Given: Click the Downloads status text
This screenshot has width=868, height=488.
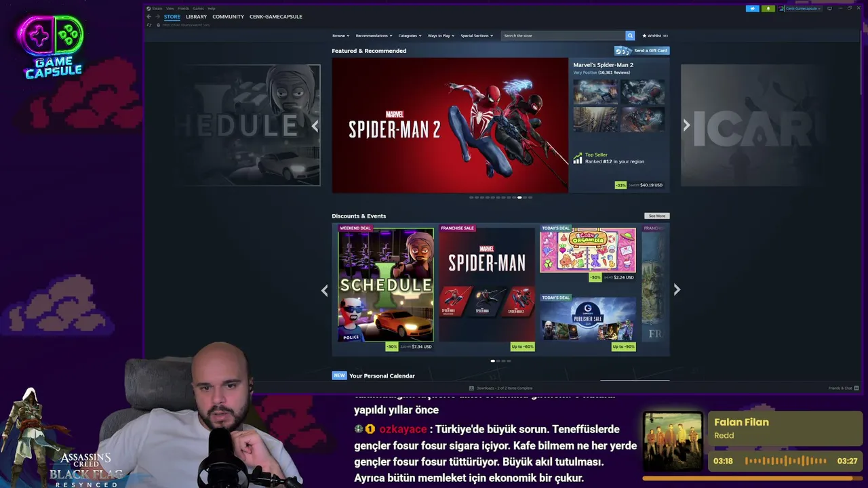Looking at the screenshot, I should point(505,388).
